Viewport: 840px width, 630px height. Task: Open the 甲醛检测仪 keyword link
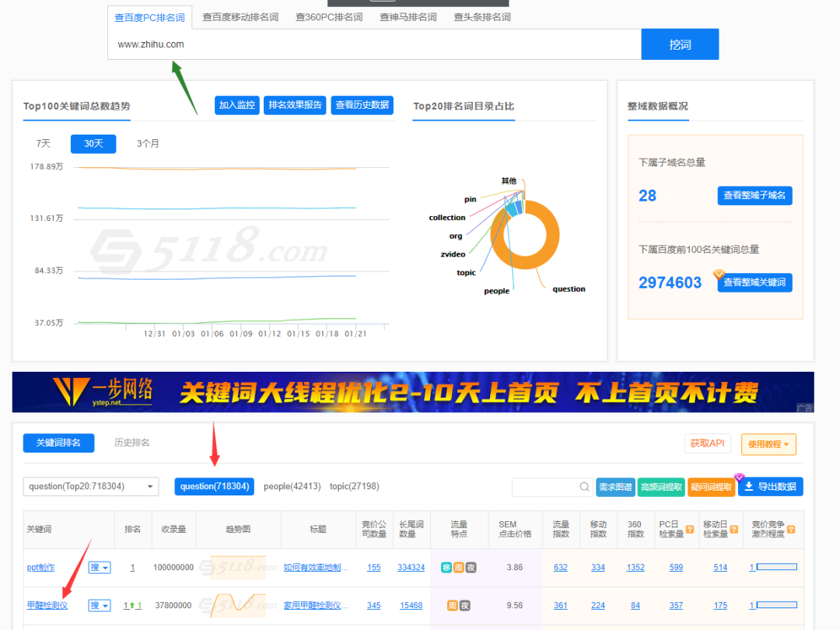(x=47, y=605)
